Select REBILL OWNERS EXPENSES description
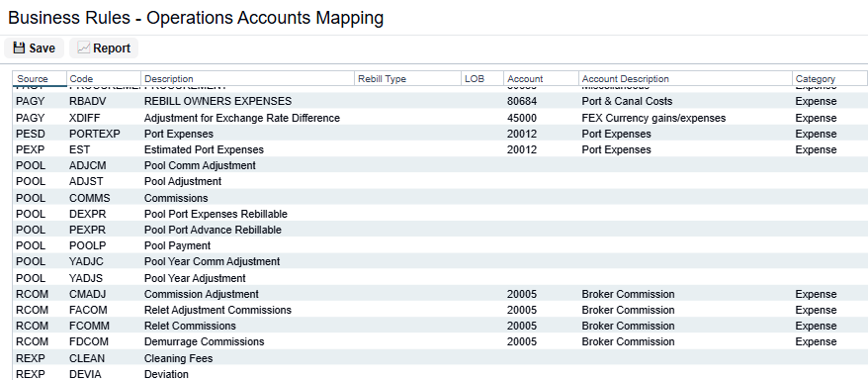868x380 pixels. coord(217,101)
